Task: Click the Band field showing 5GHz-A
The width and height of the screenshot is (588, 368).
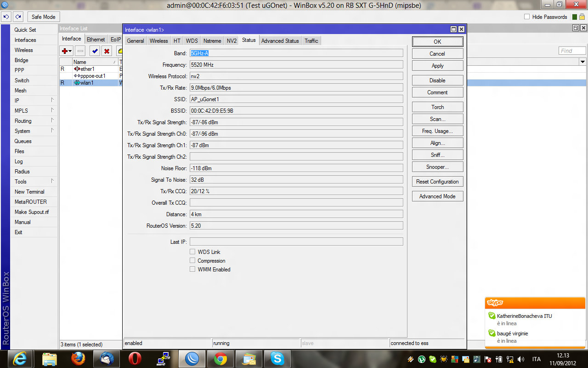Action: tap(296, 53)
